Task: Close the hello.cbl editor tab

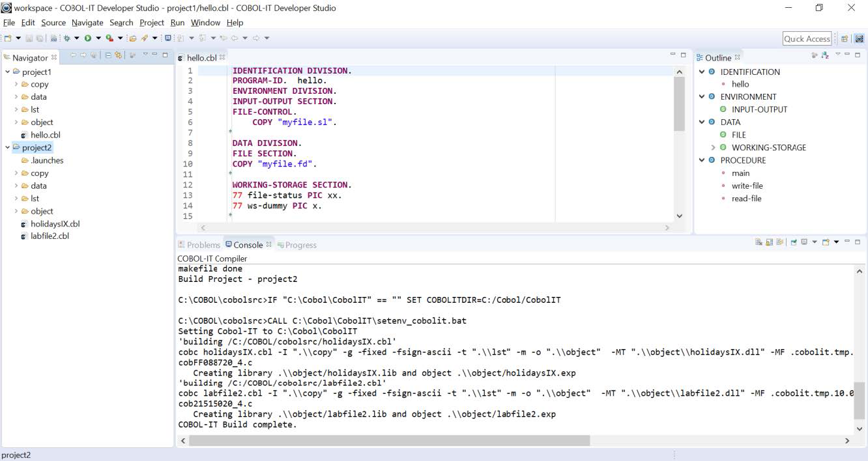Action: point(222,57)
